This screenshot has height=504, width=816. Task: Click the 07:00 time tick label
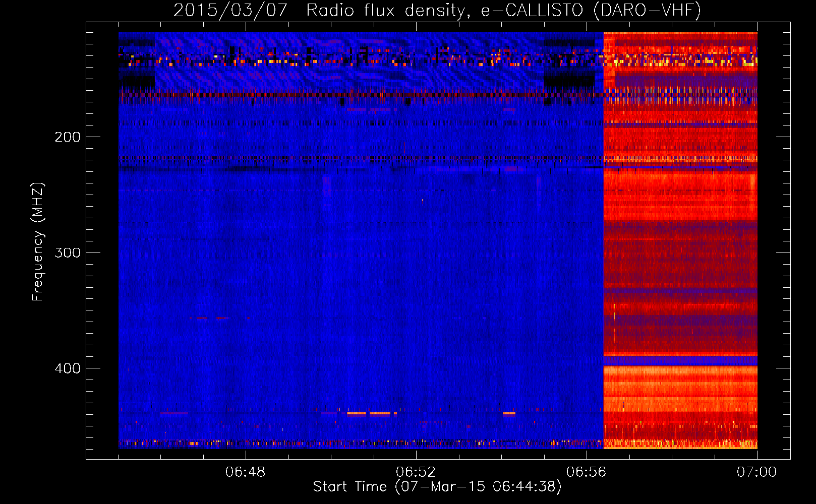756,472
